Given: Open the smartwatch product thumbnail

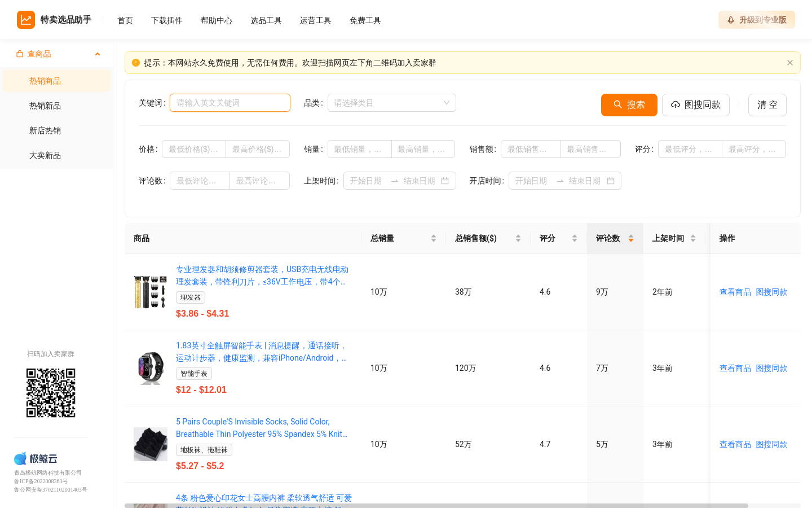Looking at the screenshot, I should 151,368.
